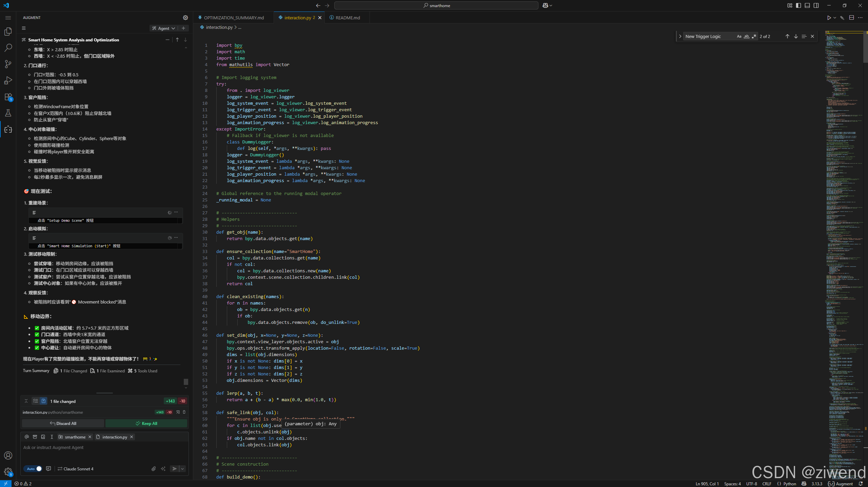Image resolution: width=868 pixels, height=487 pixels.
Task: Toggle Match Whole Word in find widget
Action: point(747,36)
